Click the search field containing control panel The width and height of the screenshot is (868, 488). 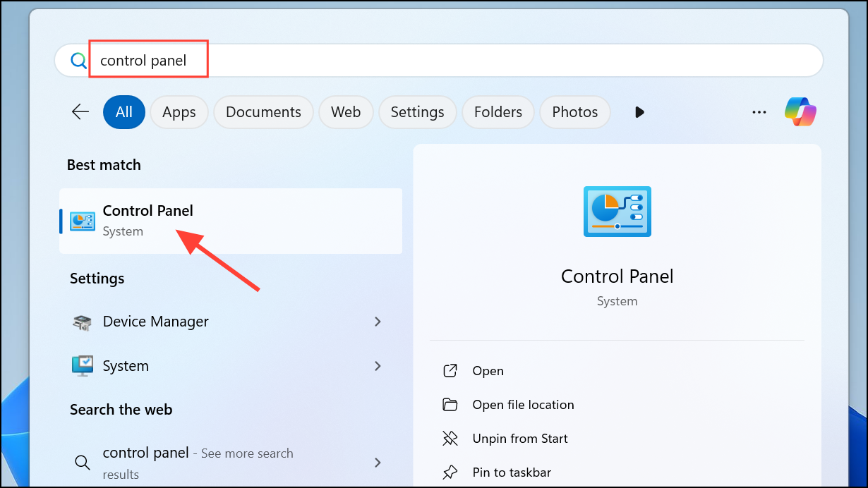[x=439, y=61]
